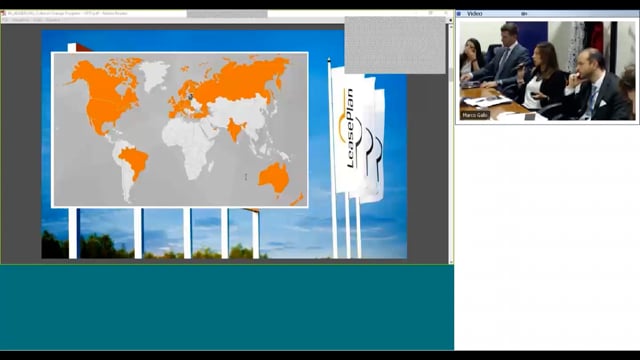Select the Video panel title label
Screen dimensions: 640x360
tap(475, 14)
